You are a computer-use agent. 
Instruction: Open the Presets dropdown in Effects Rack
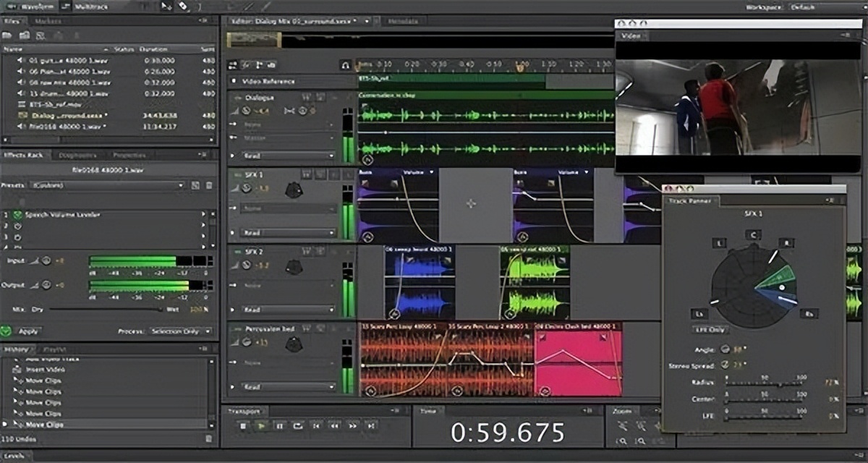pos(109,185)
